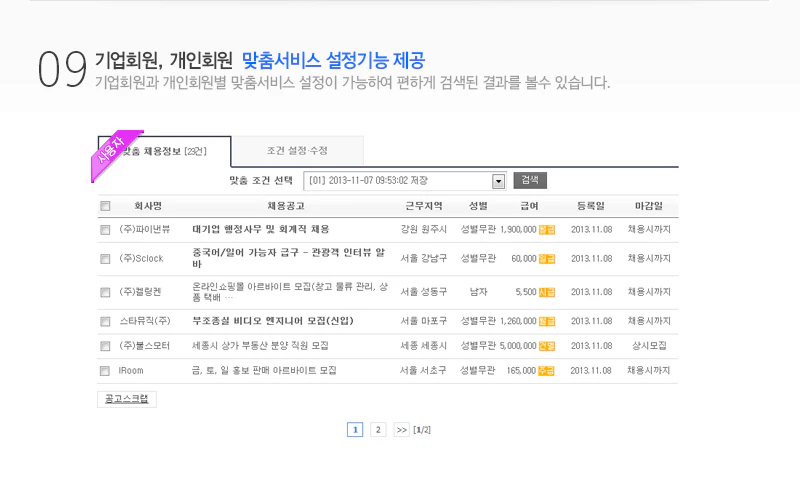
Task: Click company name (주)헬링켄
Action: pos(140,292)
